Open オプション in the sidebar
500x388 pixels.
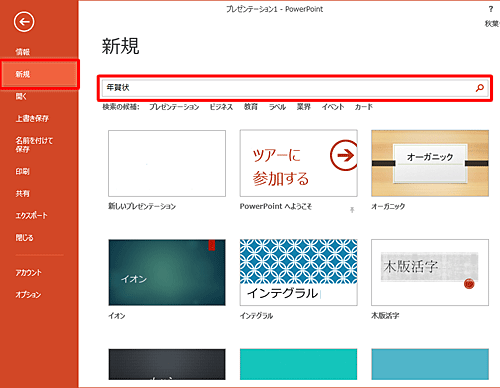[x=28, y=295]
